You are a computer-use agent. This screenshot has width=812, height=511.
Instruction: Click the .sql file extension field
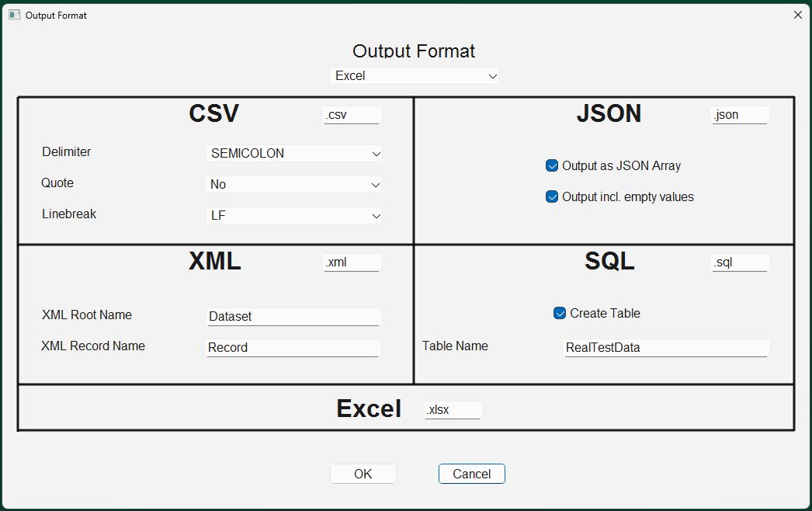(x=740, y=262)
